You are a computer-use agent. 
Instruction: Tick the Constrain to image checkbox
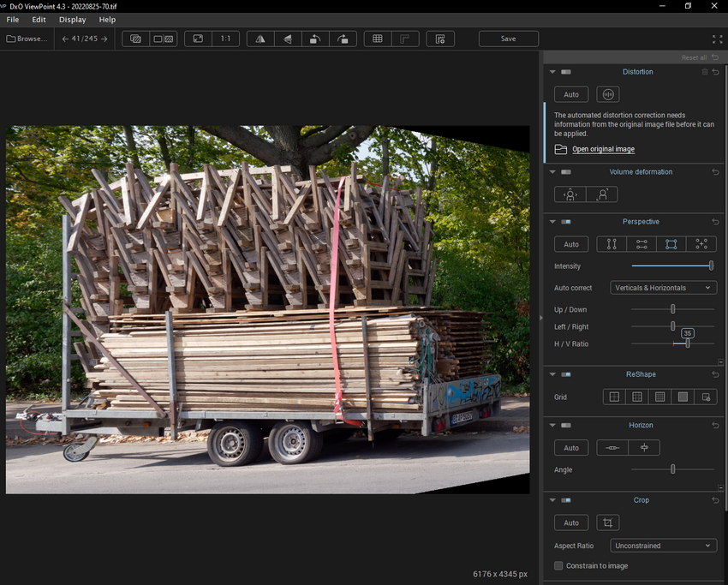[x=558, y=565]
